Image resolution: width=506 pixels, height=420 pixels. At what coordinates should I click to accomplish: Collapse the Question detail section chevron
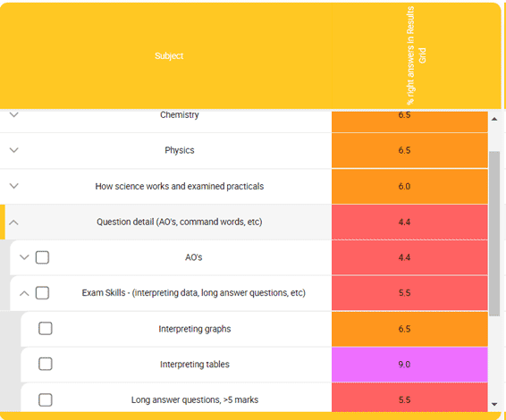point(14,223)
